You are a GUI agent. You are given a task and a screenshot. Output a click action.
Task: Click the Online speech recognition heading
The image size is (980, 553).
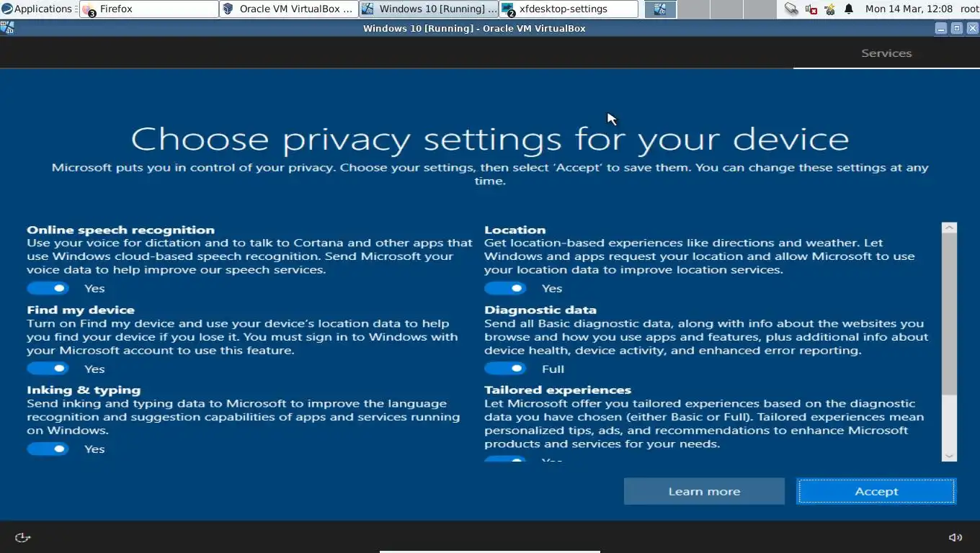tap(121, 230)
